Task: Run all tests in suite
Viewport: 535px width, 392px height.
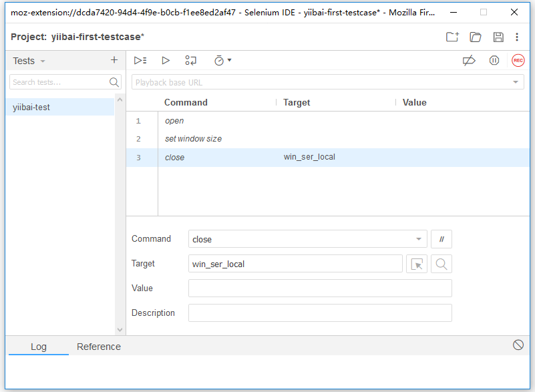Action: (x=140, y=60)
